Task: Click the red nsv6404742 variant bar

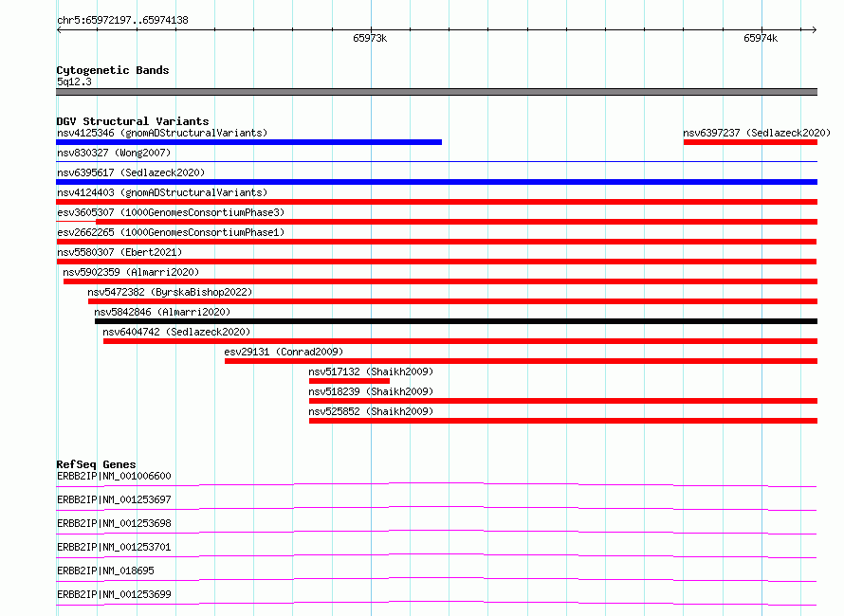Action: pyautogui.click(x=460, y=341)
